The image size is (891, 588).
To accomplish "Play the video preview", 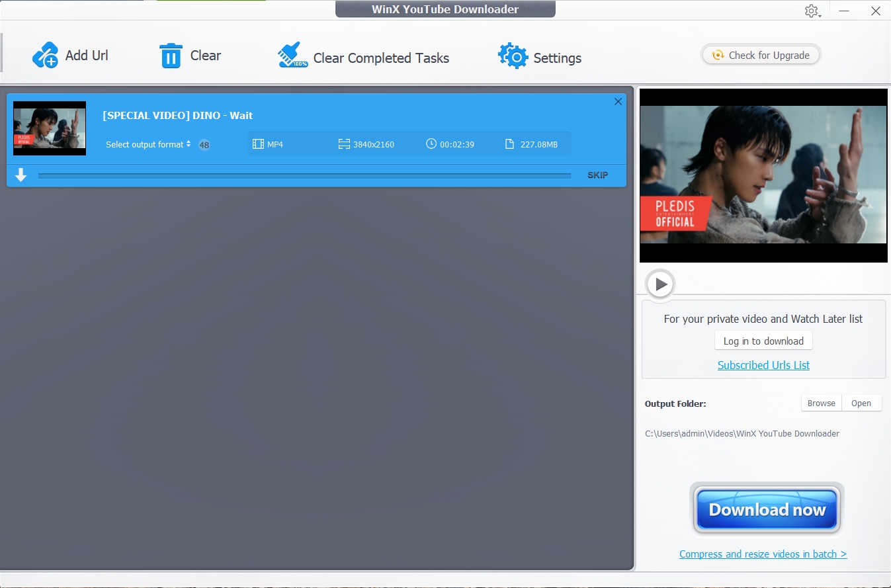I will click(660, 285).
